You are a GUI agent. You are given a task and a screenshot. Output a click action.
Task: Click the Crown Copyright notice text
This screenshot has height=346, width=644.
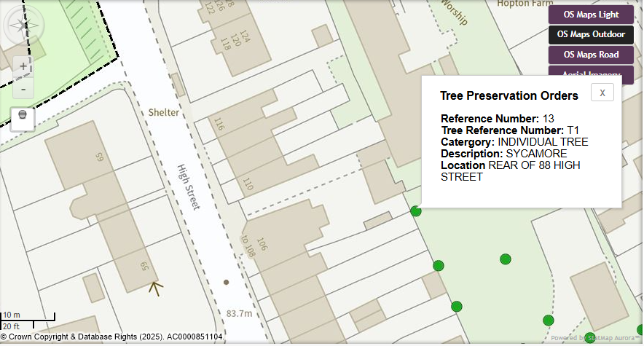pos(113,338)
